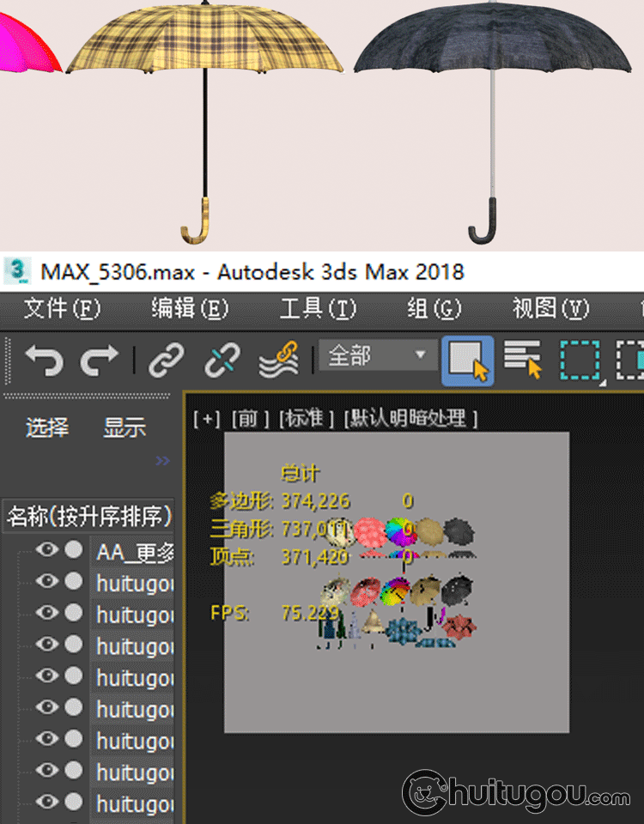Click the 顶点: 371,420 statistic

click(280, 556)
